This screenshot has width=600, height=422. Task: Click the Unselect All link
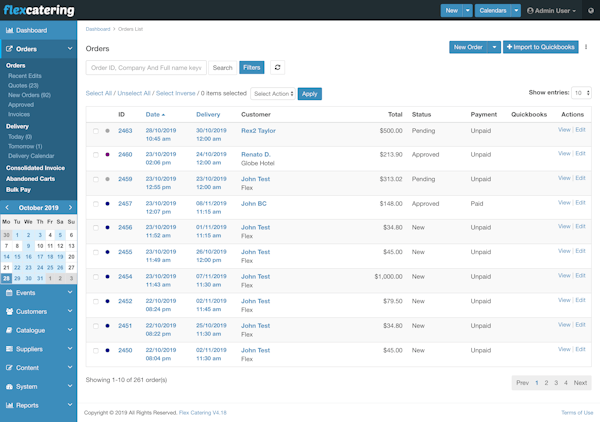pos(134,93)
